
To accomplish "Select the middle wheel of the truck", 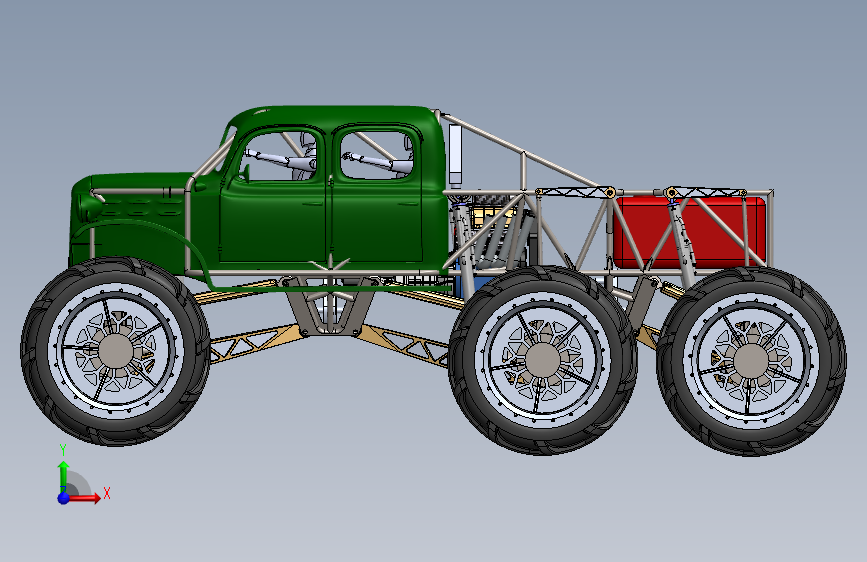I will coord(543,360).
